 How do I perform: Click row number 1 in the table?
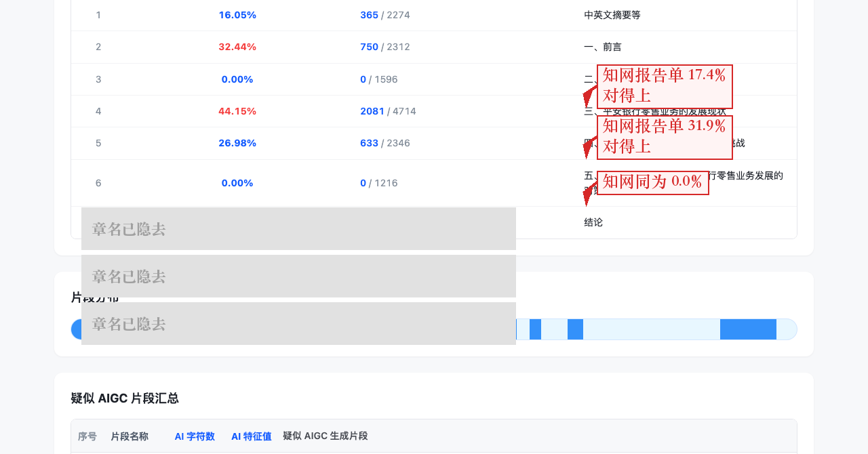point(98,15)
